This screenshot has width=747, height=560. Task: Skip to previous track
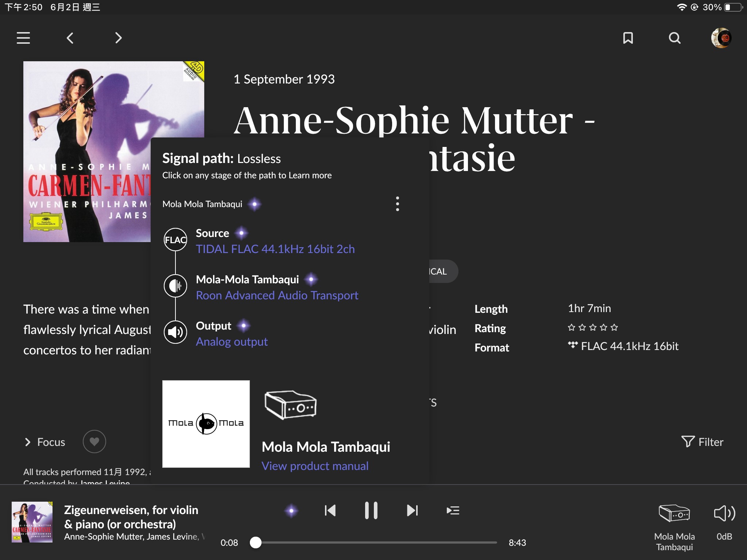point(330,510)
